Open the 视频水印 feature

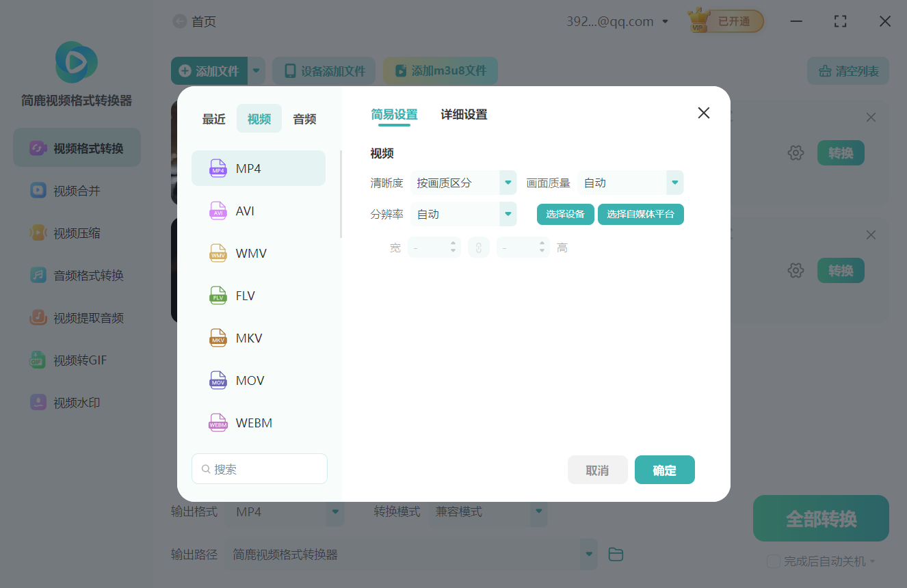tap(77, 402)
